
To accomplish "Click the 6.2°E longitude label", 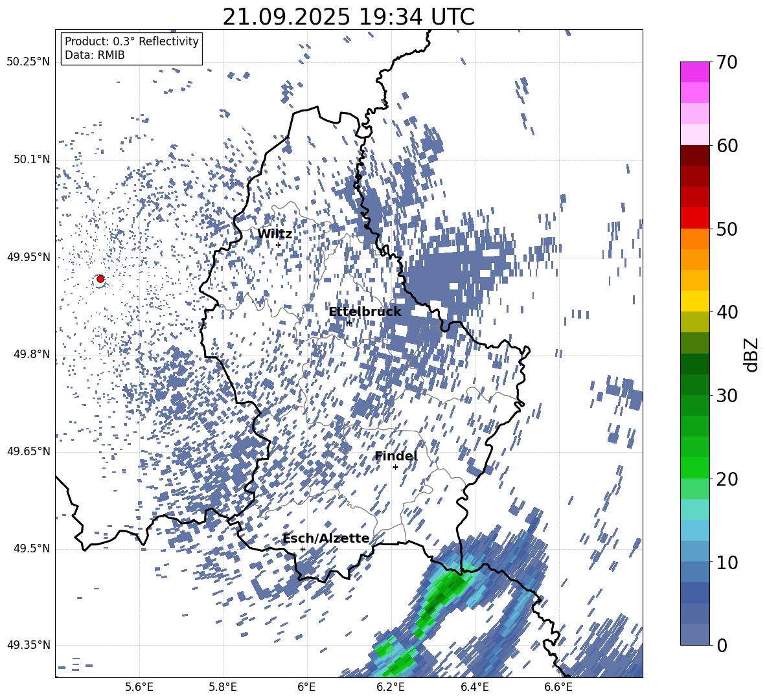I will (x=391, y=687).
